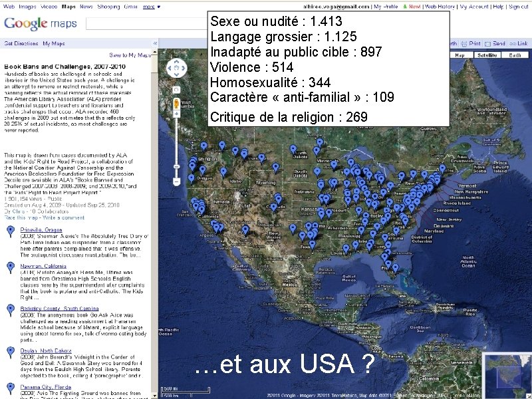Switch to Earth view
The height and width of the screenshot is (399, 532).
pyautogui.click(x=515, y=55)
